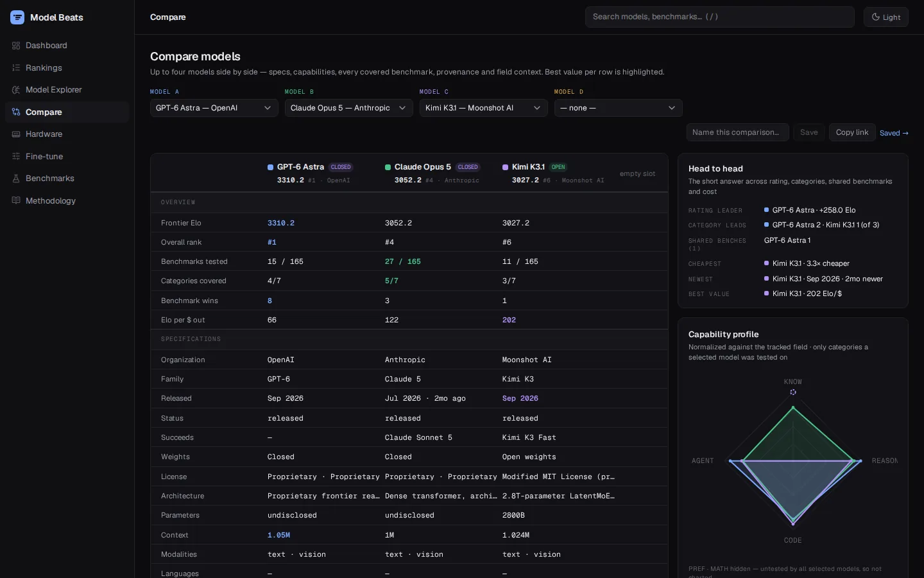Click the Hardware sidebar icon
This screenshot has width=924, height=578.
[x=16, y=134]
